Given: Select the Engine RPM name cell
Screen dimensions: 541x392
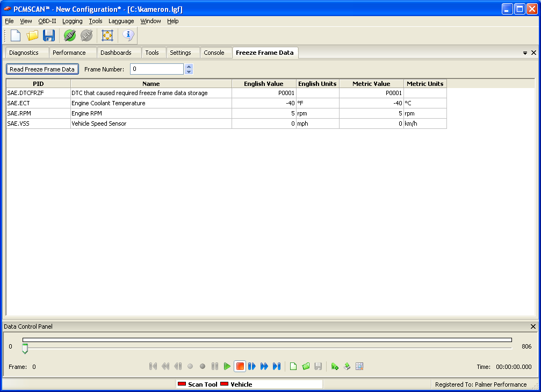Looking at the screenshot, I should coord(151,113).
